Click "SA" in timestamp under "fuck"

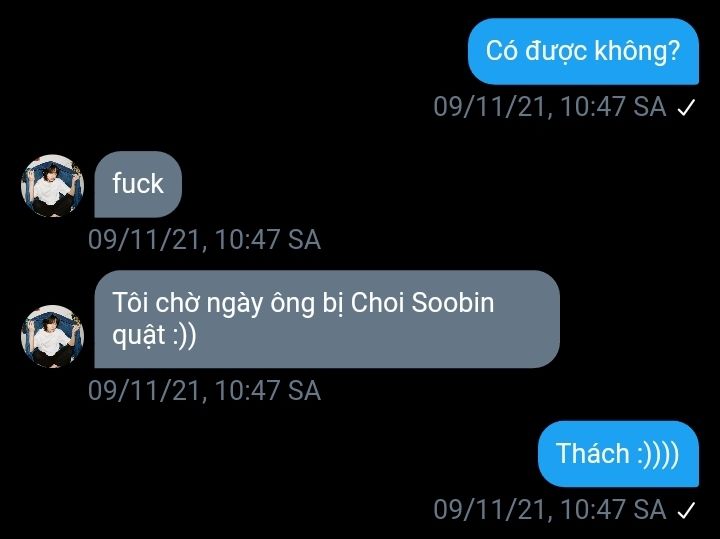point(304,240)
